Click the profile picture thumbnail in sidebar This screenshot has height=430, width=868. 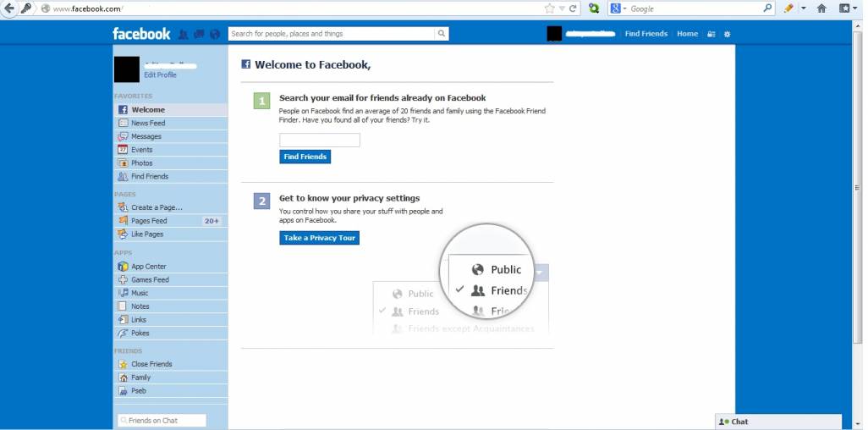click(127, 69)
